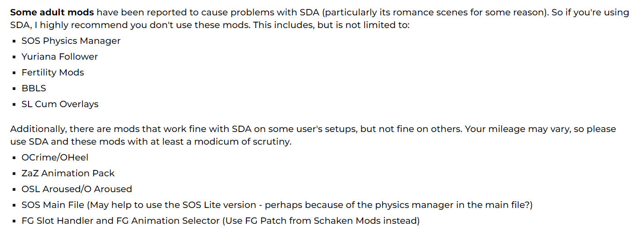This screenshot has width=644, height=231.
Task: Select the ZaZ Animation Pack item
Action: point(68,173)
